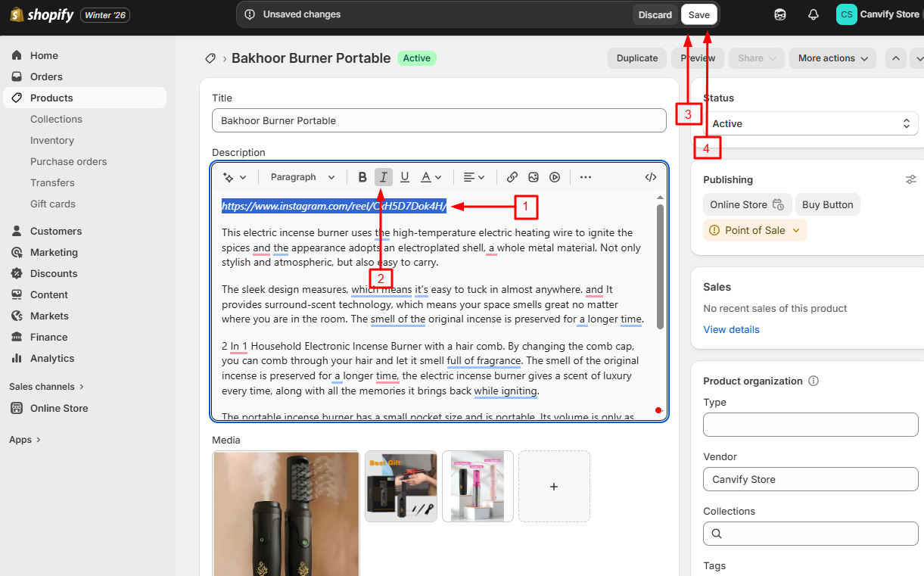This screenshot has width=924, height=576.
Task: Toggle underline formatting
Action: pyautogui.click(x=405, y=176)
